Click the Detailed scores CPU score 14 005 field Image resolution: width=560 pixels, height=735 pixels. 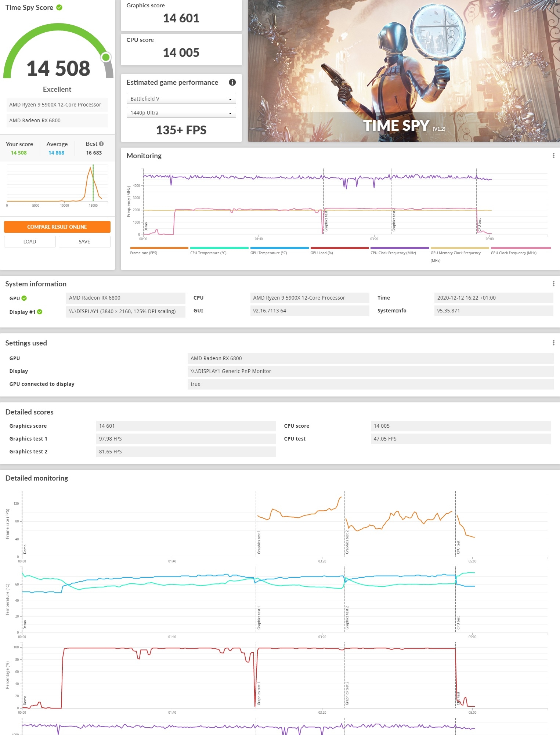tap(460, 426)
